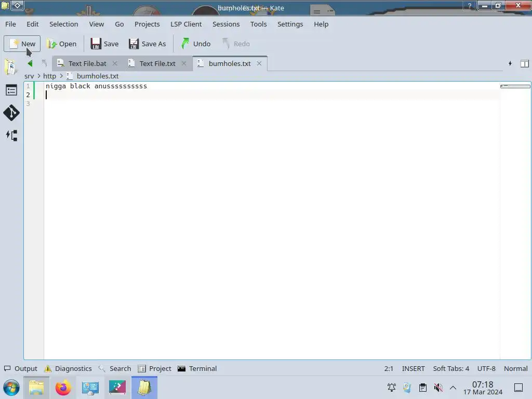Click the forward navigation arrow by tabs
The width and height of the screenshot is (532, 399).
coord(44,63)
